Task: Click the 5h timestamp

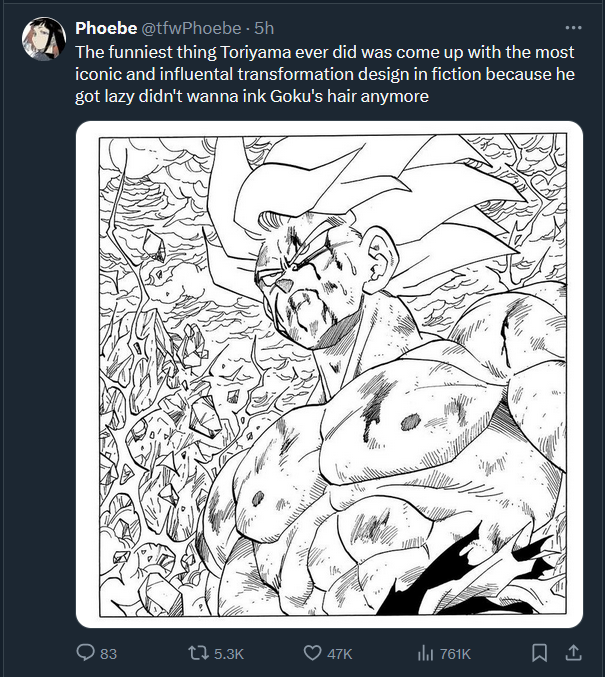Action: [264, 28]
